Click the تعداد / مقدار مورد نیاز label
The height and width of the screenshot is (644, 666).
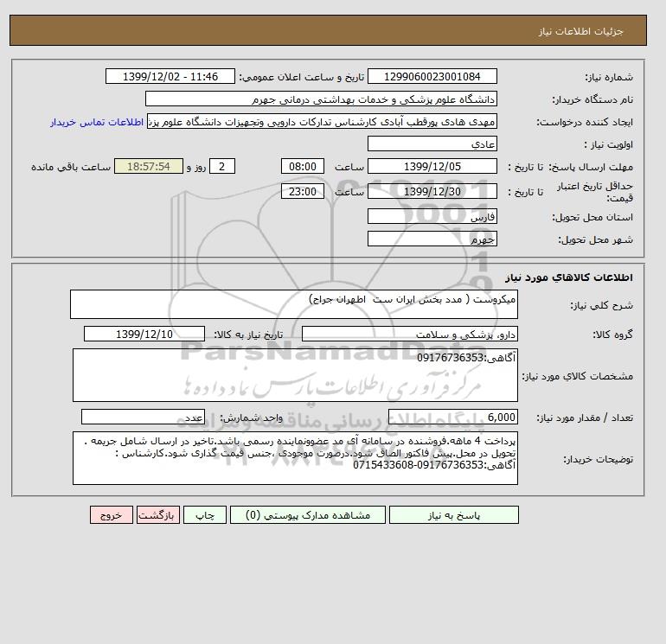point(585,418)
